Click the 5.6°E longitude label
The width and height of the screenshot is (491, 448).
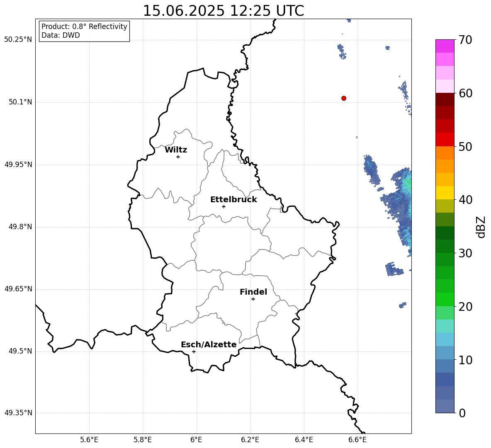(89, 440)
